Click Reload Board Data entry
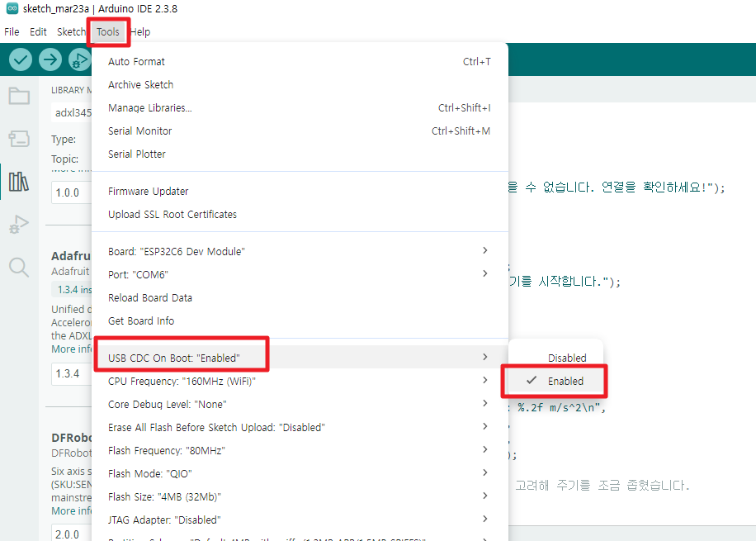This screenshot has height=541, width=756. (x=300, y=297)
